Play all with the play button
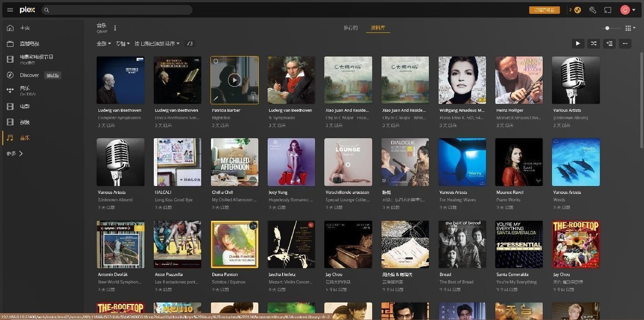This screenshot has width=644, height=320. coord(578,43)
